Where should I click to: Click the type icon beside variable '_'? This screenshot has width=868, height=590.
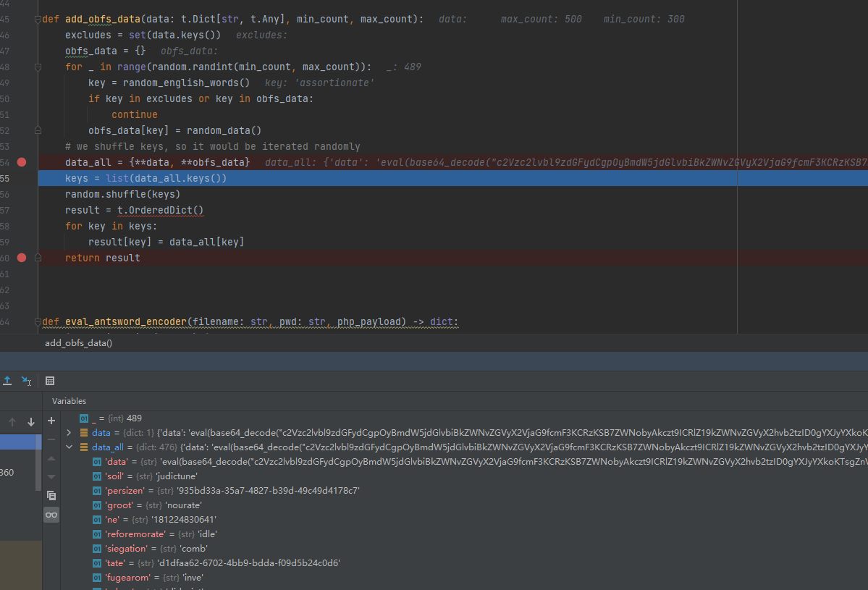(x=83, y=418)
